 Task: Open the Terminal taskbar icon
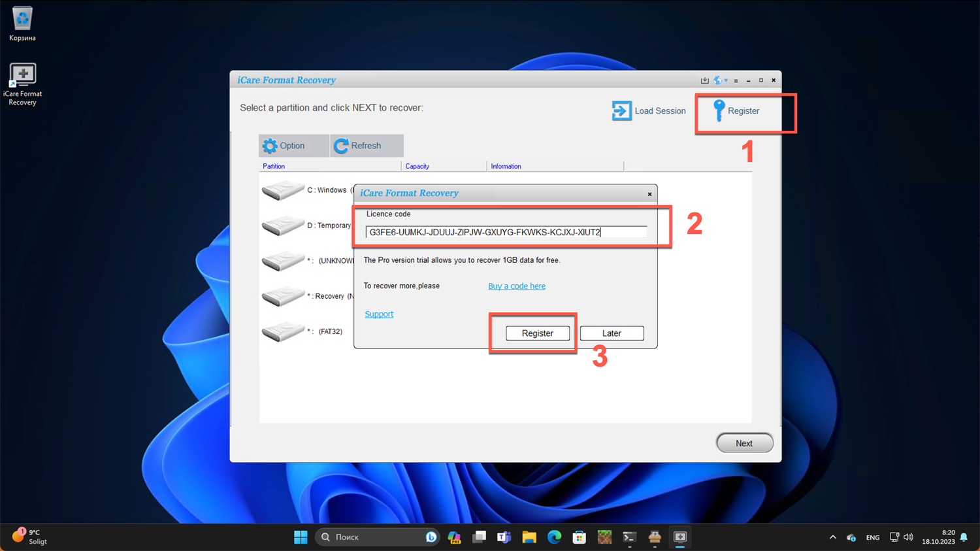coord(629,537)
